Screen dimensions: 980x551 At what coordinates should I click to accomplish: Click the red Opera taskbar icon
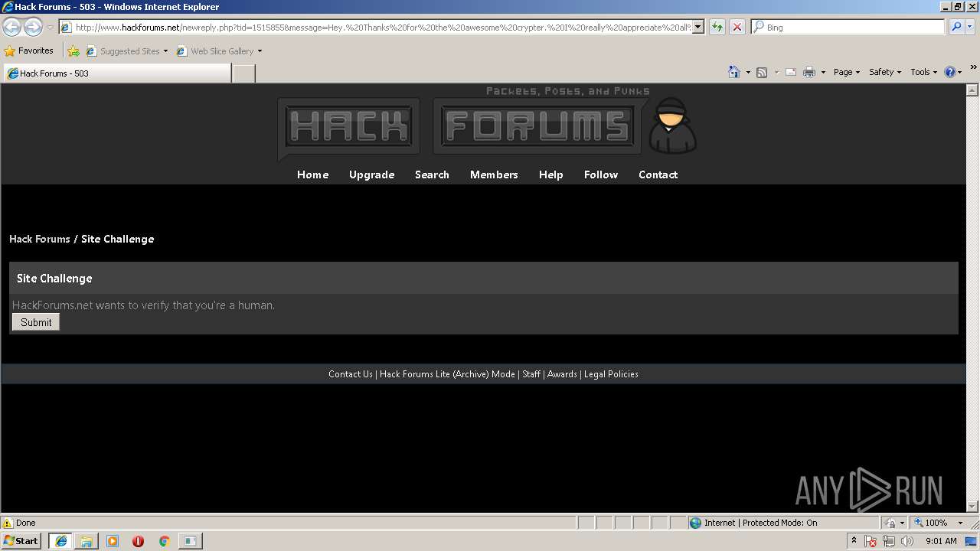click(x=138, y=541)
